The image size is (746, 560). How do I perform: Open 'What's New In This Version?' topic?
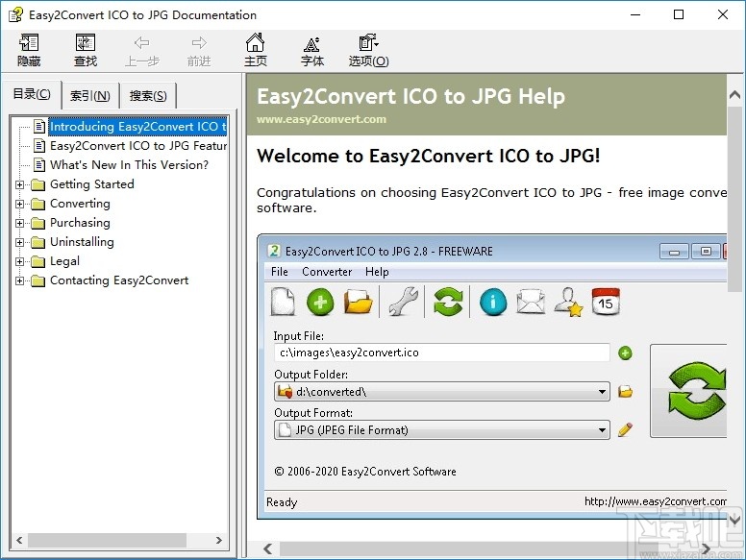pos(129,165)
